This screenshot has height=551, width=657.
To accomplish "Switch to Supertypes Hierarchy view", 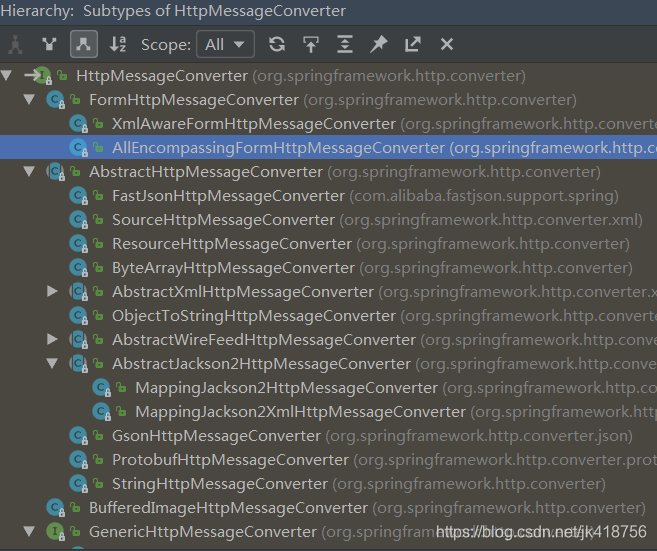I will point(49,44).
